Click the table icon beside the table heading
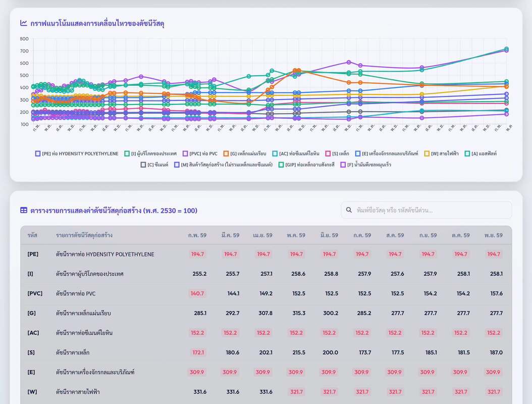 click(24, 211)
